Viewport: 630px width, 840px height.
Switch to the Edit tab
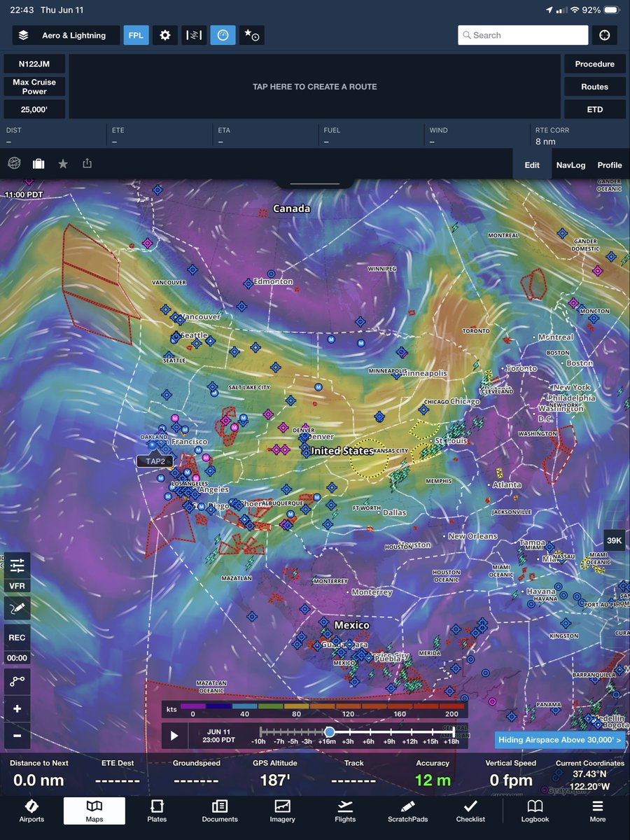(x=532, y=165)
